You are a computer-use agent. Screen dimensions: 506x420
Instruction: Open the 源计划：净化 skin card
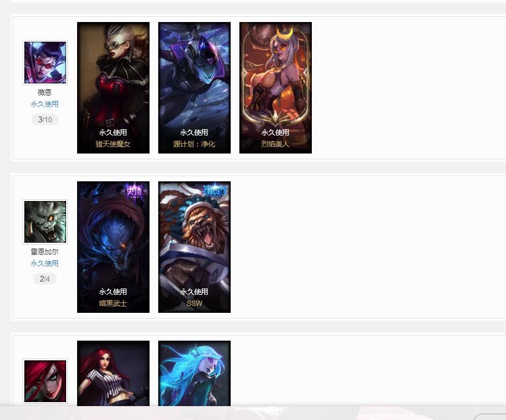pyautogui.click(x=194, y=87)
